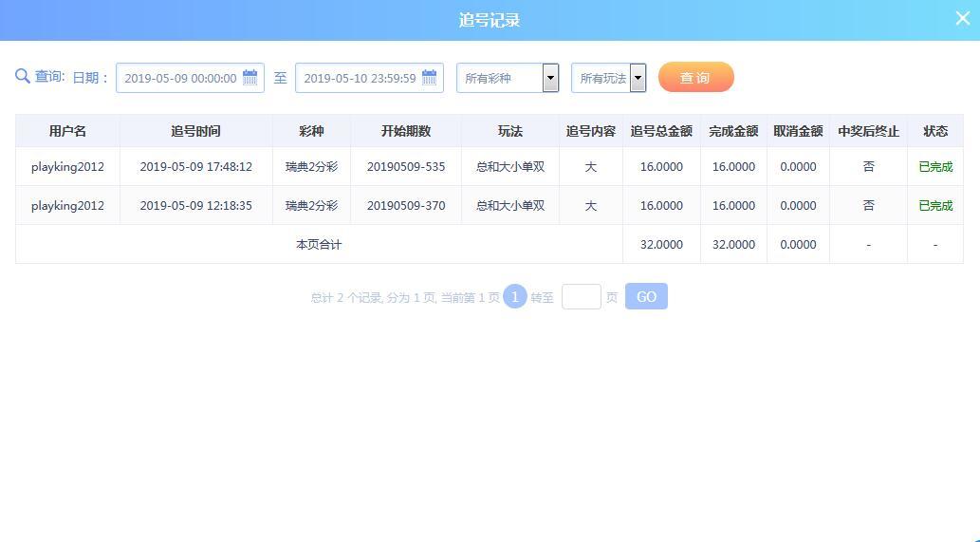Click the 追号时间 column header
Viewport: 980px width, 542px height.
pos(195,131)
